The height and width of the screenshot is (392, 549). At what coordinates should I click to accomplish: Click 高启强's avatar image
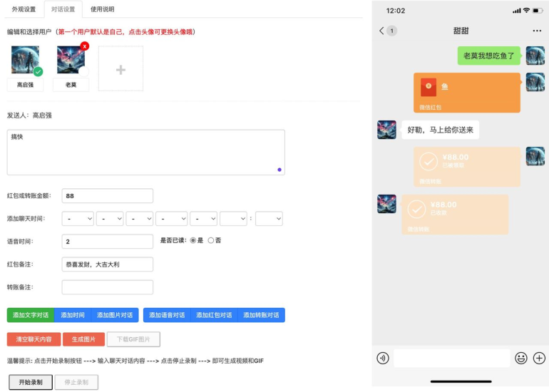tap(25, 59)
